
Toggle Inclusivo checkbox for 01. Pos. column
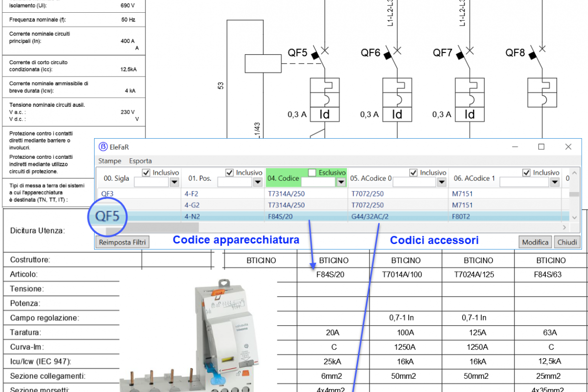229,173
